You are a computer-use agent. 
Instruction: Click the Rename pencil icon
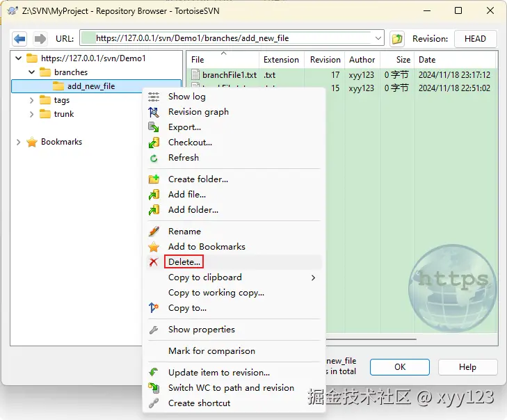click(154, 231)
